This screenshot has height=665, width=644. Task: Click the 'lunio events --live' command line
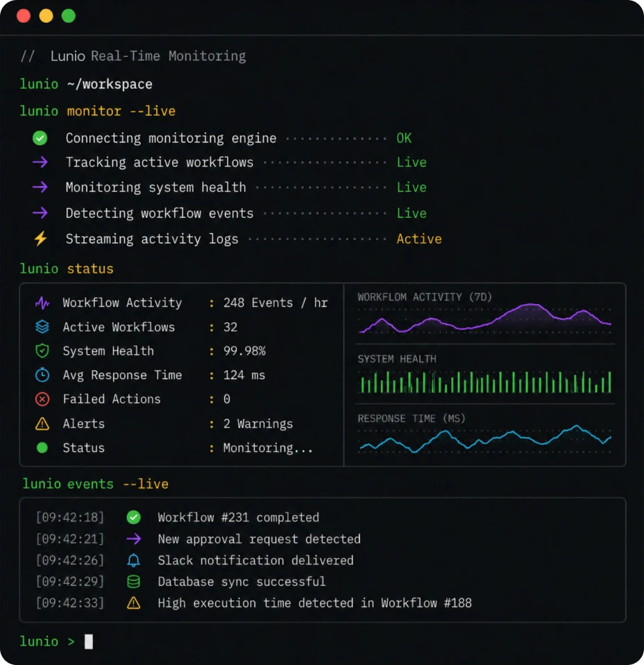tap(95, 484)
